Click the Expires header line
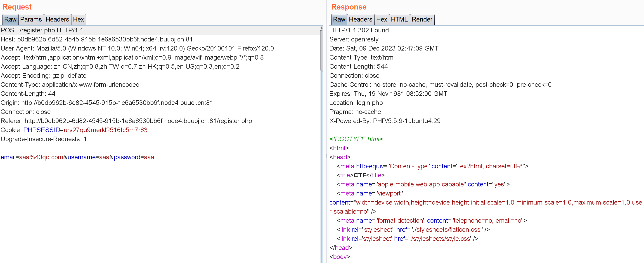The image size is (644, 263). [388, 94]
